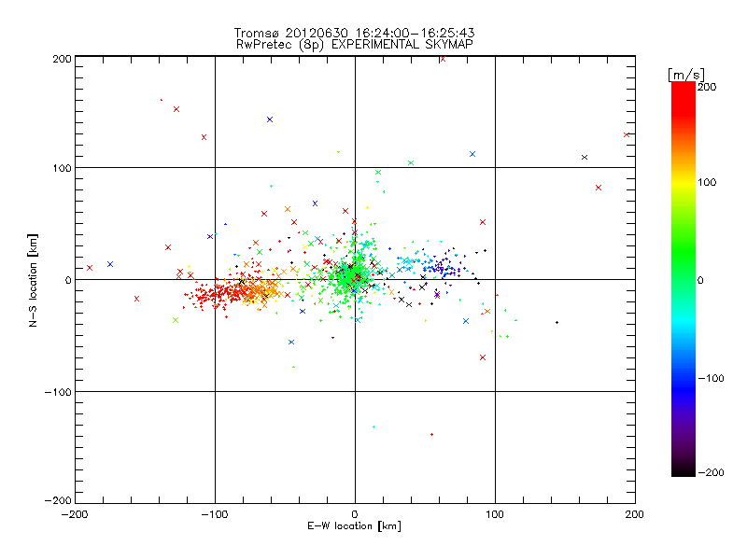The height and width of the screenshot is (560, 747).
Task: Click the x-axis tick label '-100'
Action: pyautogui.click(x=215, y=514)
